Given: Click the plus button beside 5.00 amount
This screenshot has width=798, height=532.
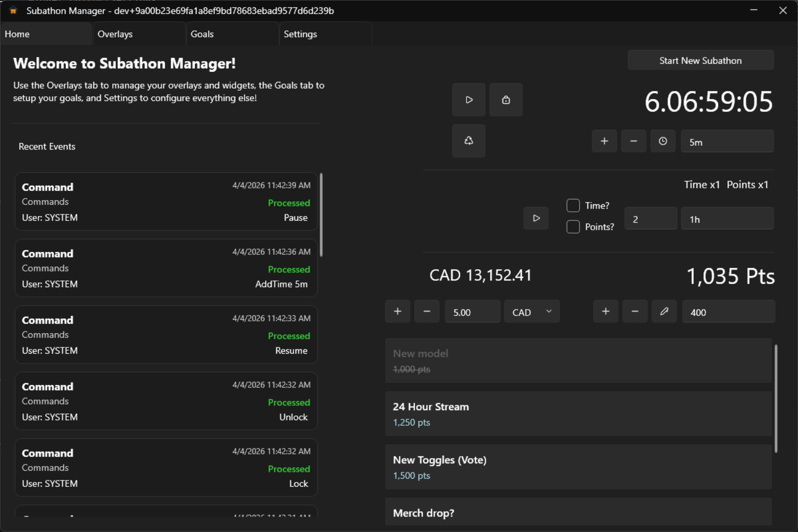Looking at the screenshot, I should [397, 312].
